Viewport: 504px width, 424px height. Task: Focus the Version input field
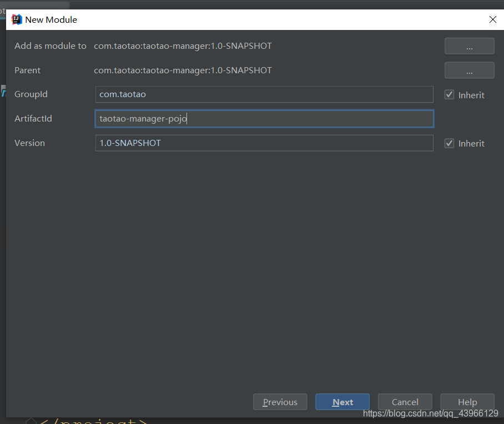click(x=264, y=143)
